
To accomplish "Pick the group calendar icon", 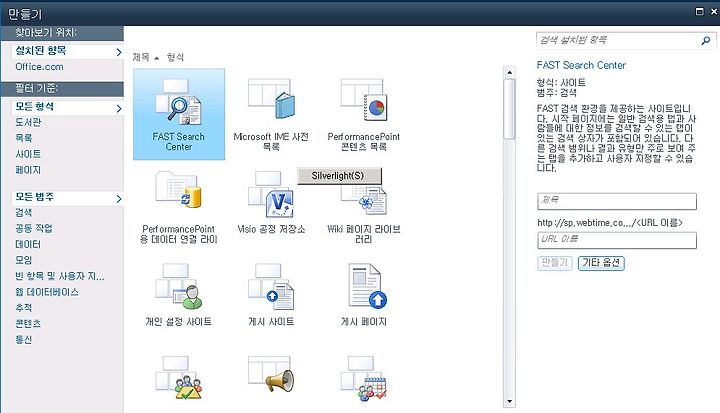I will (364, 379).
